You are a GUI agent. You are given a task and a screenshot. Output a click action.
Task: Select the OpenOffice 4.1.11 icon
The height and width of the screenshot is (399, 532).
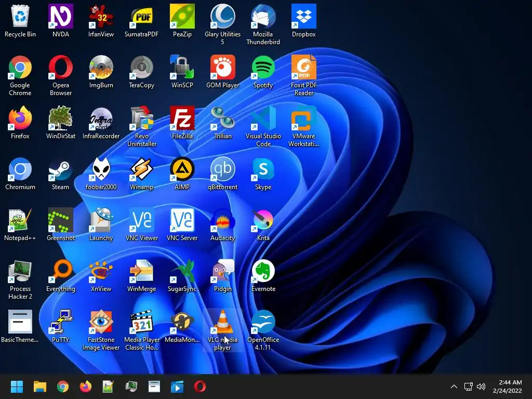(263, 322)
